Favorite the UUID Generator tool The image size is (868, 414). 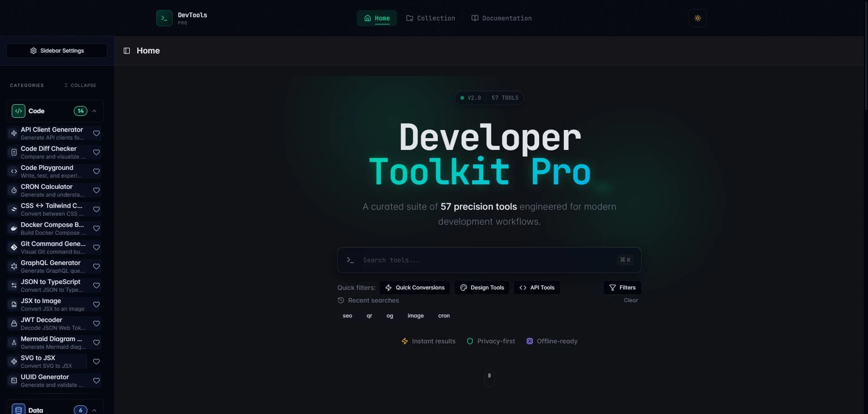pos(96,380)
